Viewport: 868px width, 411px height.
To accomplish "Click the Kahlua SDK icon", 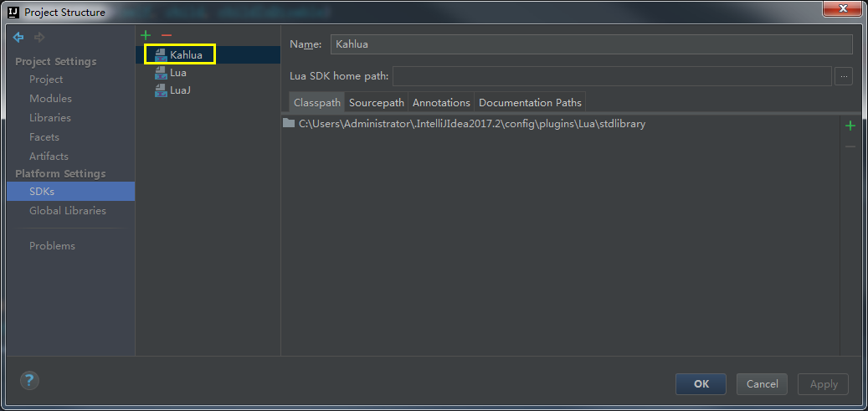I will point(161,55).
